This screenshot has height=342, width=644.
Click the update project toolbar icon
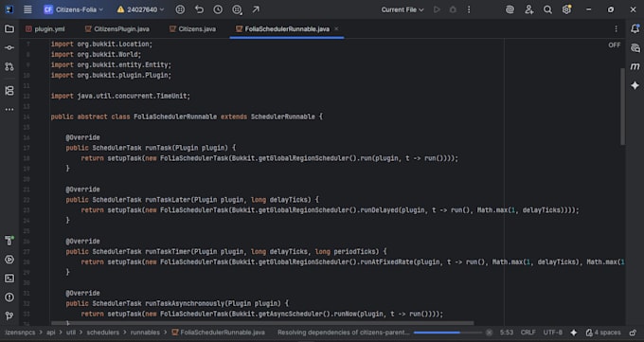[x=180, y=9]
